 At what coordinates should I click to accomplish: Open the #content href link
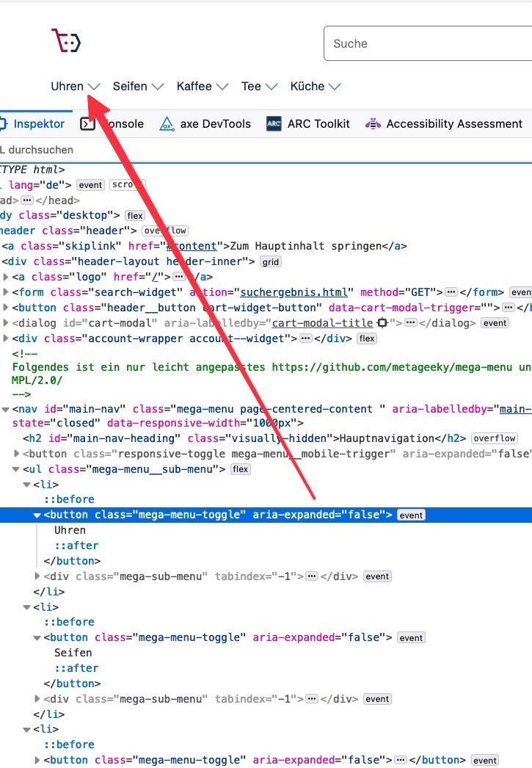tap(192, 246)
